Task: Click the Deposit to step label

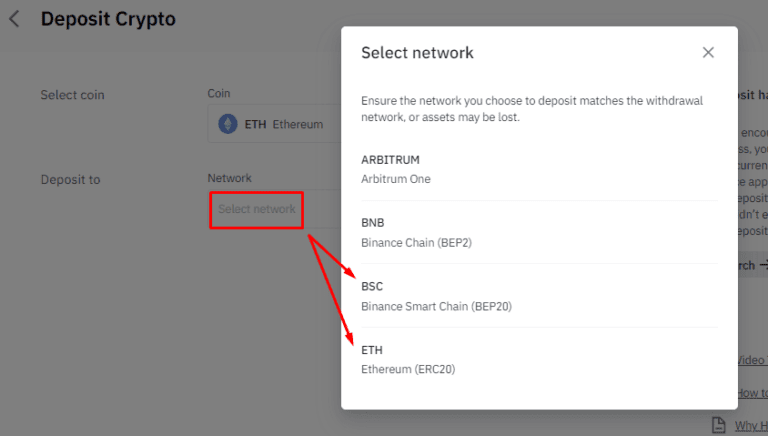Action: [71, 179]
